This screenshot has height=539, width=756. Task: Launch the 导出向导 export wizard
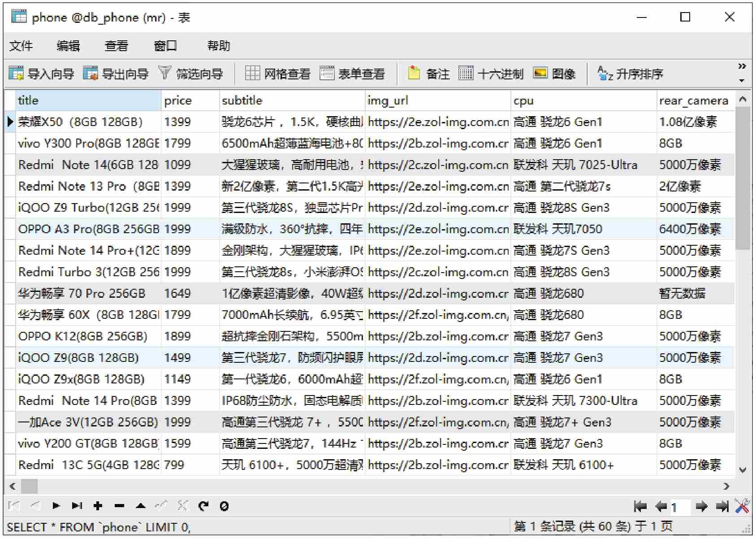coord(116,74)
